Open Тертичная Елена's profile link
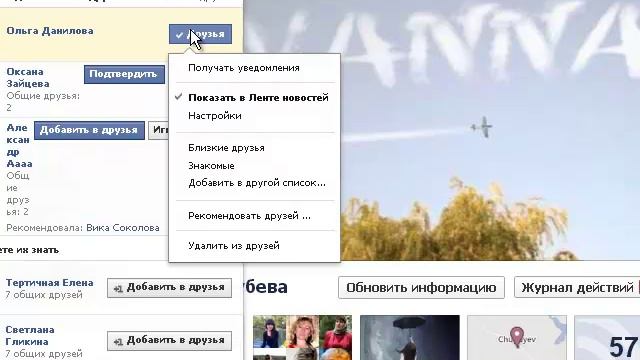The width and height of the screenshot is (640, 360). click(x=49, y=282)
